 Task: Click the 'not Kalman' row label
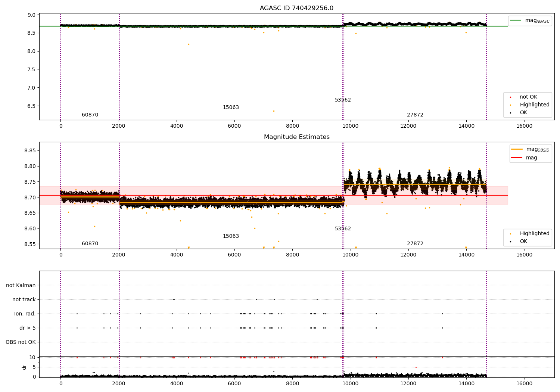21,286
